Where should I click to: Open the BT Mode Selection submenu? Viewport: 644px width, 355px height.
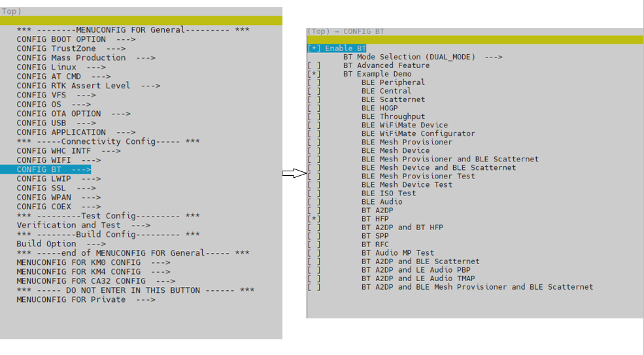(x=422, y=57)
